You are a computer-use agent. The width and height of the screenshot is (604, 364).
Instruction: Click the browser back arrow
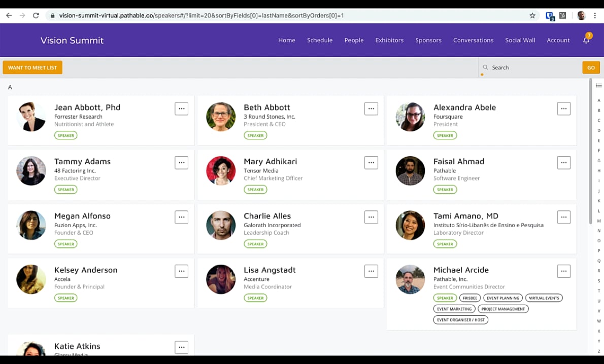click(x=9, y=16)
